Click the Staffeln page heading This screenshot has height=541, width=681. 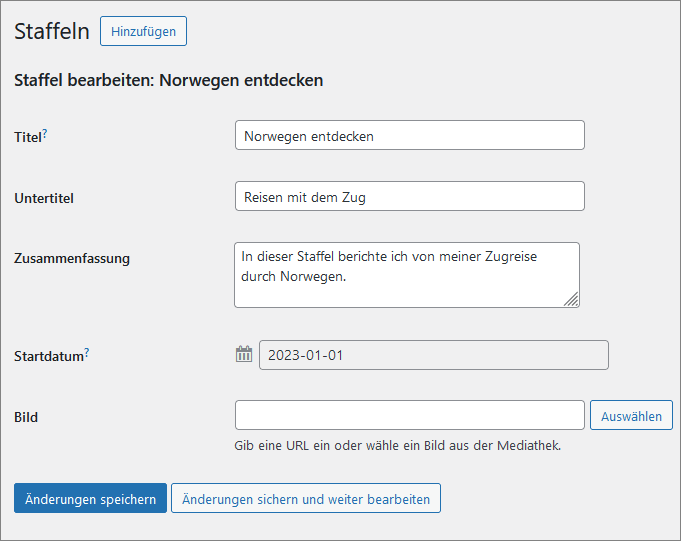coord(51,31)
